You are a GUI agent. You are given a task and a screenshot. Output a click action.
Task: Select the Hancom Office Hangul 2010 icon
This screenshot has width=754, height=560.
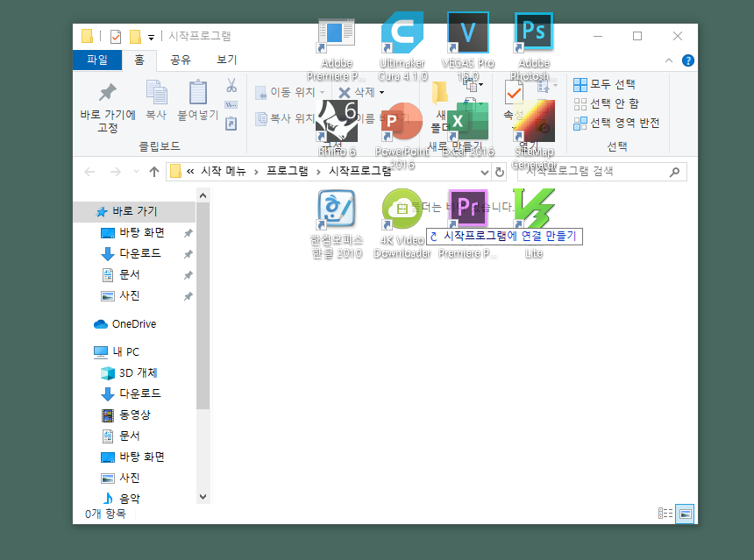pos(337,209)
